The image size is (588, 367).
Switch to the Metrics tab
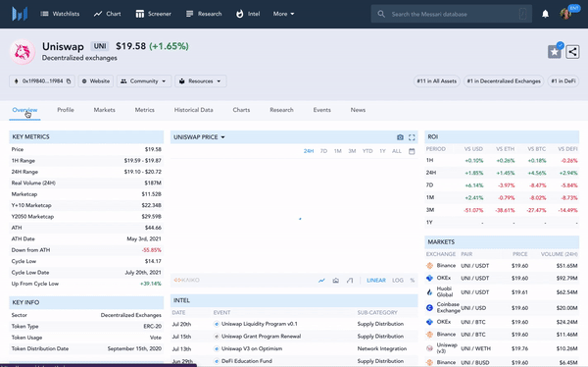pos(145,110)
